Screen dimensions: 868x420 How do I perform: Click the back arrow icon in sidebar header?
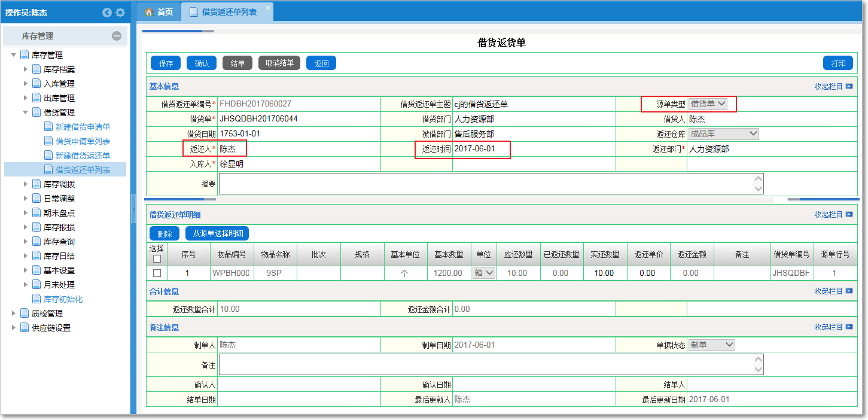[x=107, y=13]
